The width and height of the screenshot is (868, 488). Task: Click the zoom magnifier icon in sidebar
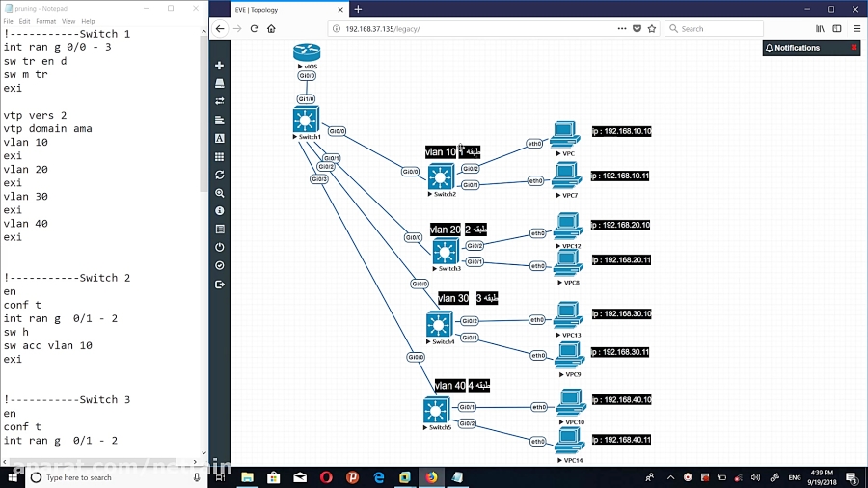220,193
